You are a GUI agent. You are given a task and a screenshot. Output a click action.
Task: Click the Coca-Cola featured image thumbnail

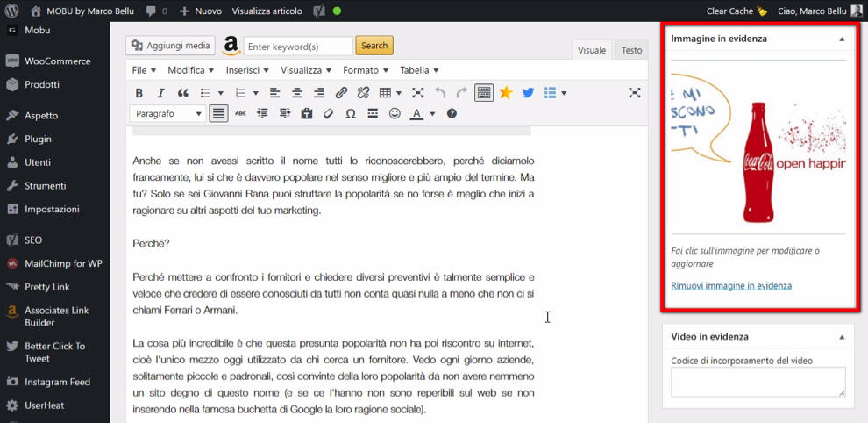[x=758, y=147]
